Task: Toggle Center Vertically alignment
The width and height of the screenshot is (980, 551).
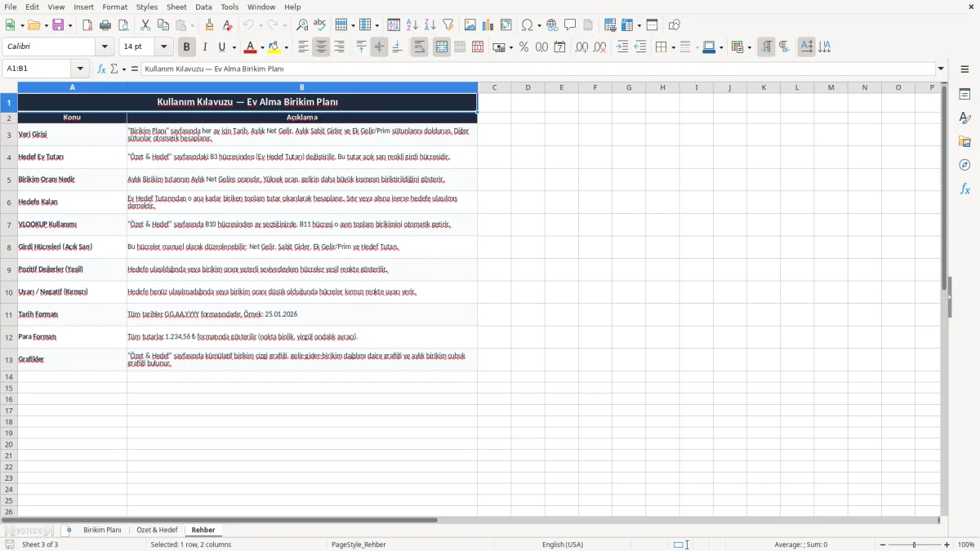Action: 379,47
